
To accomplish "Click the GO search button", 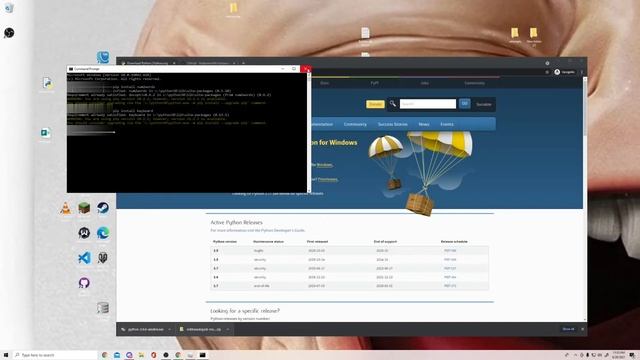I will [x=464, y=104].
